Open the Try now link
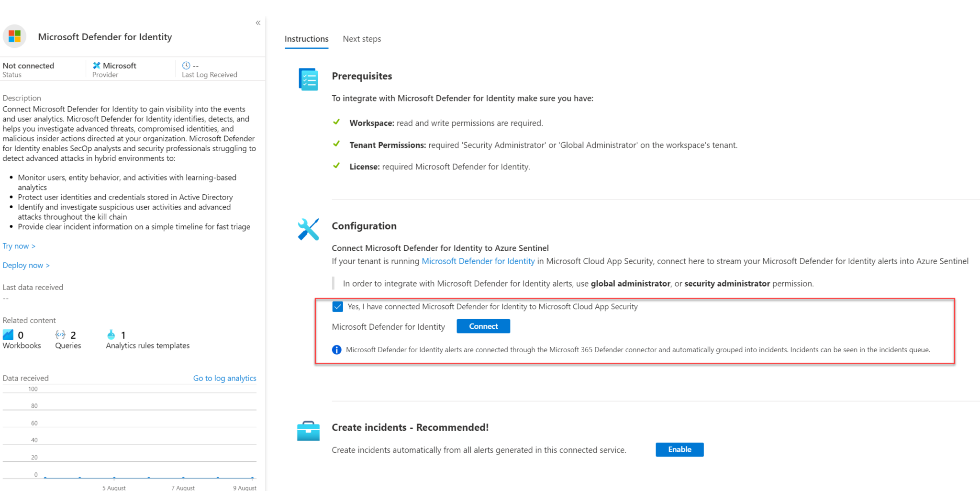 (x=19, y=246)
